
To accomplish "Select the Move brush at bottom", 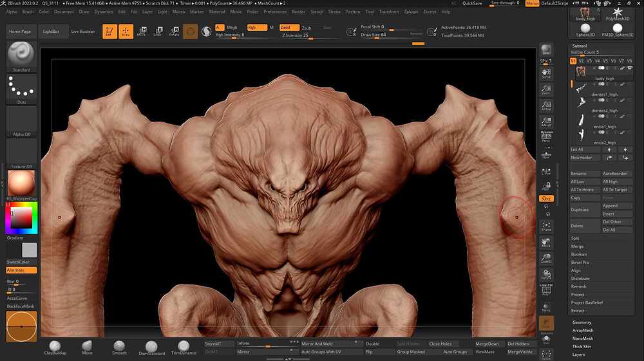I will coord(87,348).
